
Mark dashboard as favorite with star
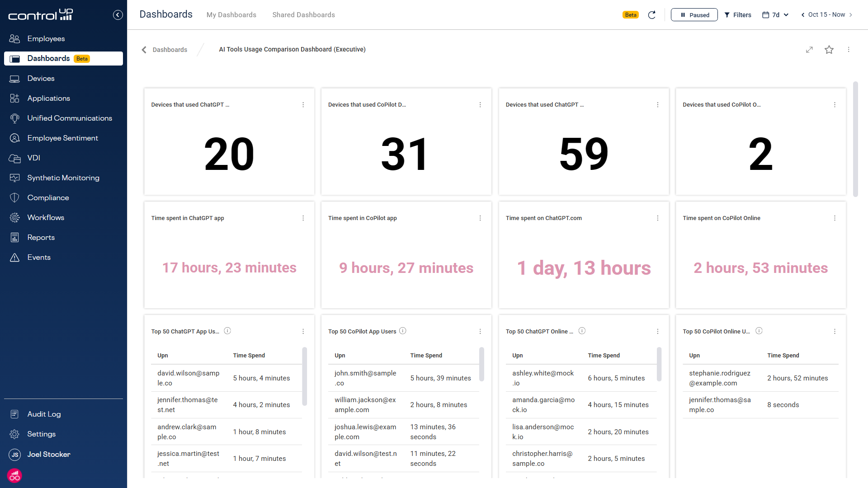829,50
